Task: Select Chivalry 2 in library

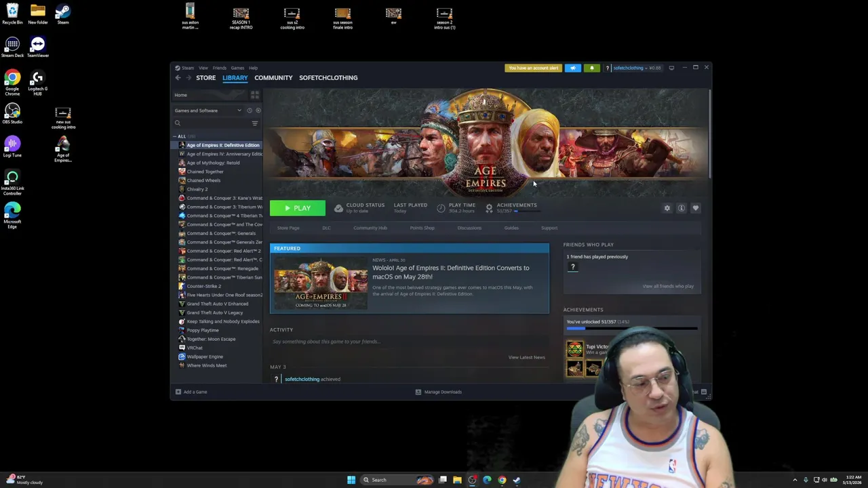Action: coord(197,189)
